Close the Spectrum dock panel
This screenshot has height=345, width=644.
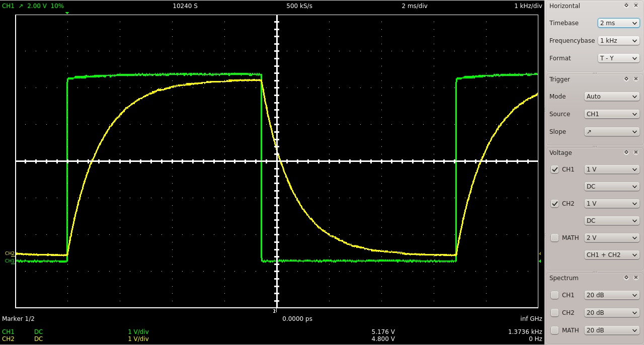635,278
